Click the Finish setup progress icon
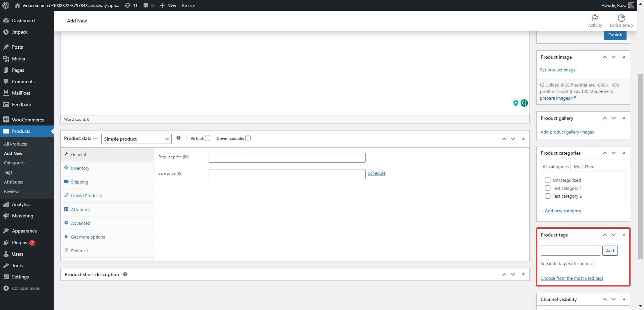 tap(621, 18)
